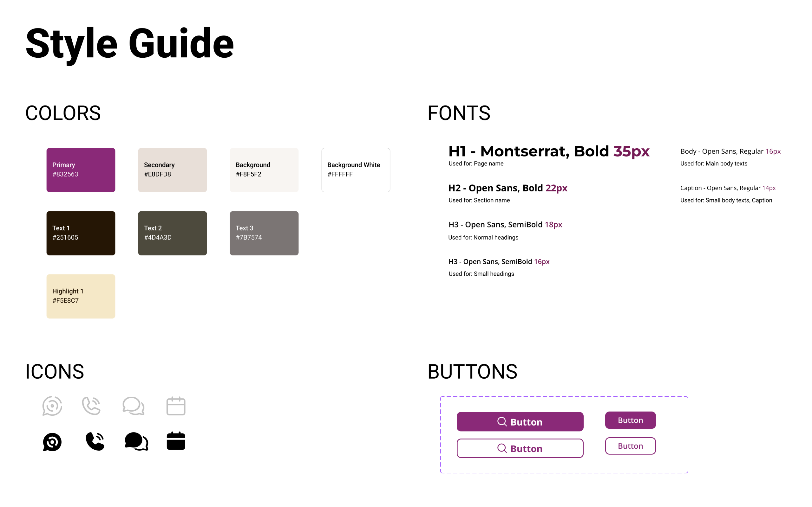The width and height of the screenshot is (812, 507).
Task: Click the outlined calendar icon
Action: (x=176, y=406)
